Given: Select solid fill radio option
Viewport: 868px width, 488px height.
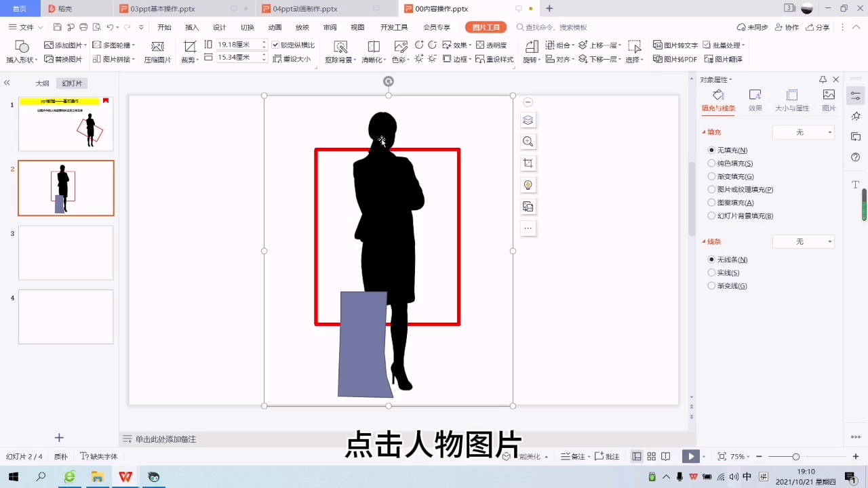Looking at the screenshot, I should pyautogui.click(x=711, y=163).
